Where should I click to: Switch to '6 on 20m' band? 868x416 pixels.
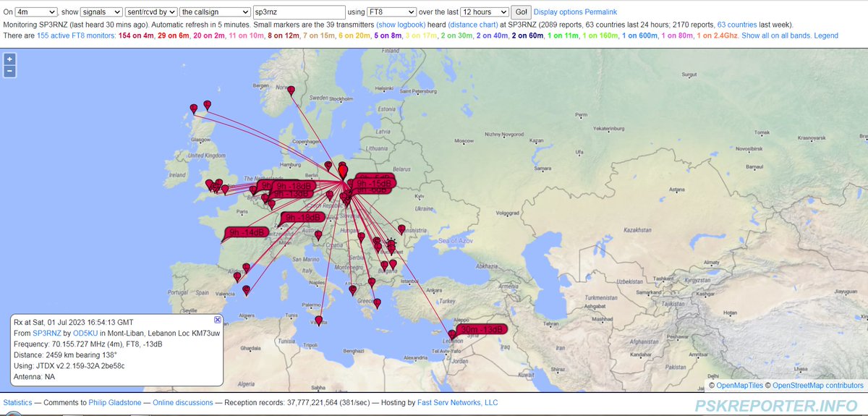(354, 35)
